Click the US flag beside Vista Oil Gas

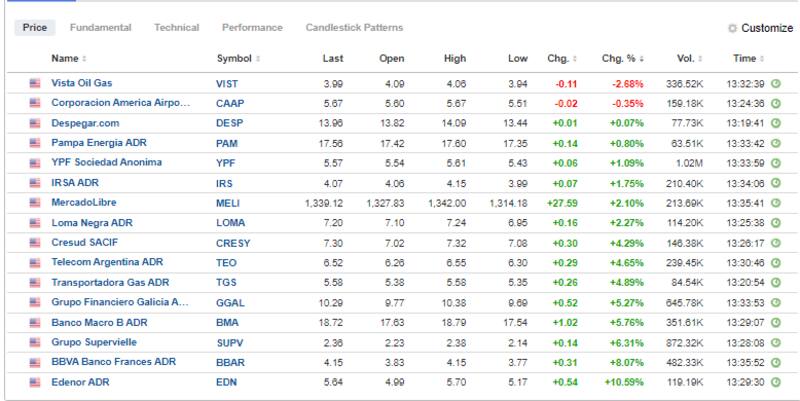(35, 83)
